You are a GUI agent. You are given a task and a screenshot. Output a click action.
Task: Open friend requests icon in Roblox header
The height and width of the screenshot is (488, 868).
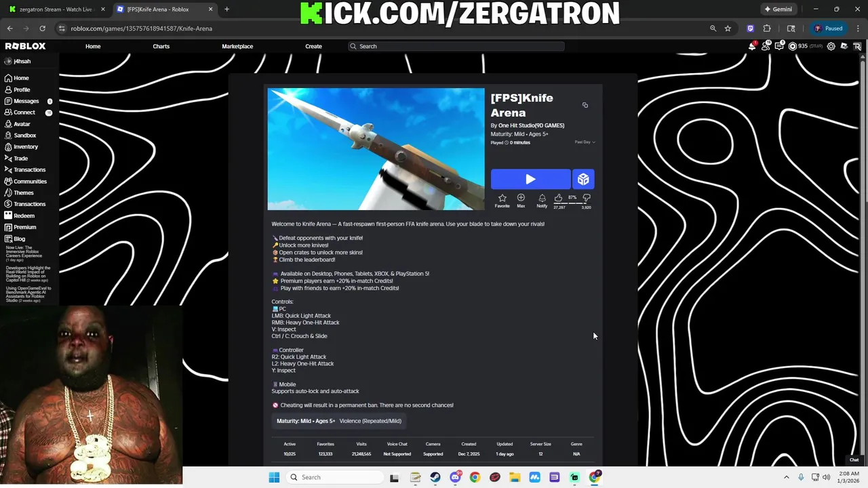click(766, 46)
